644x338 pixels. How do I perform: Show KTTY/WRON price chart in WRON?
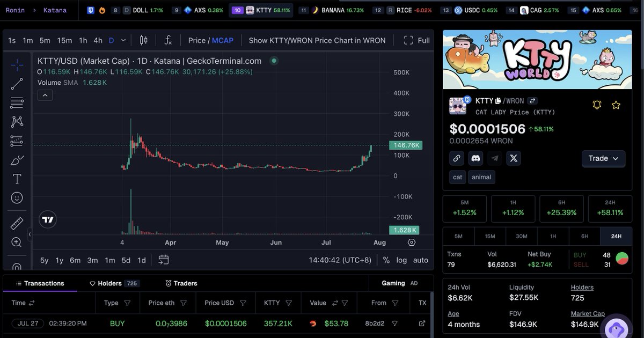(x=317, y=40)
